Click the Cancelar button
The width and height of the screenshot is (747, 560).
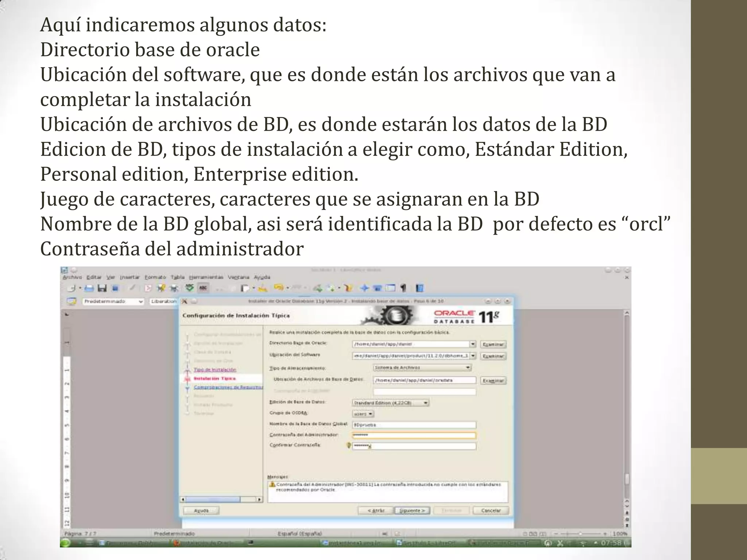click(x=491, y=511)
